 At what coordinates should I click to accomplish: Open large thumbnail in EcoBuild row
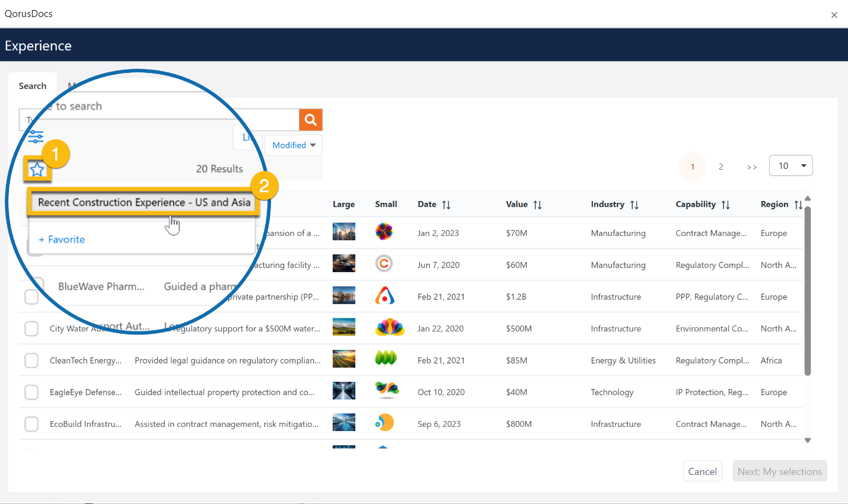click(344, 422)
